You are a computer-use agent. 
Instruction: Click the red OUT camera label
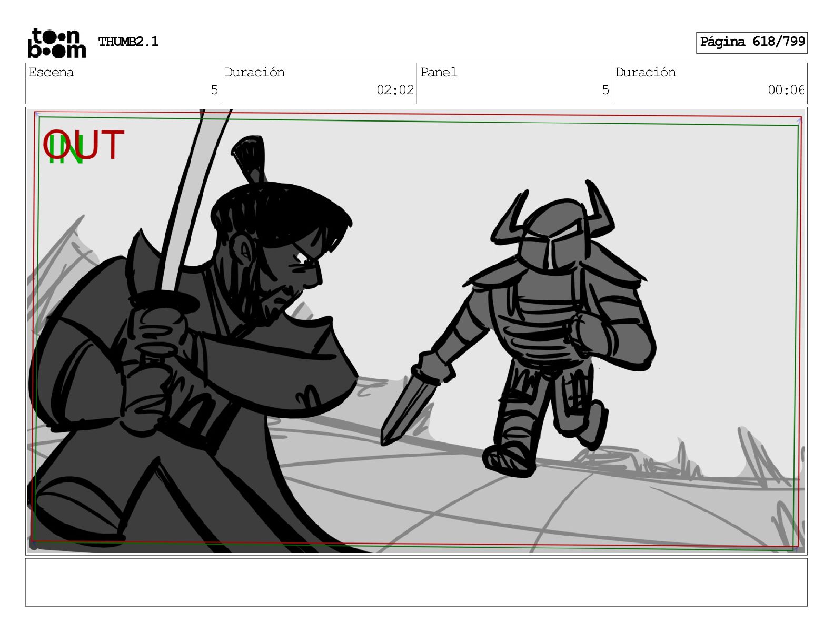pyautogui.click(x=84, y=145)
